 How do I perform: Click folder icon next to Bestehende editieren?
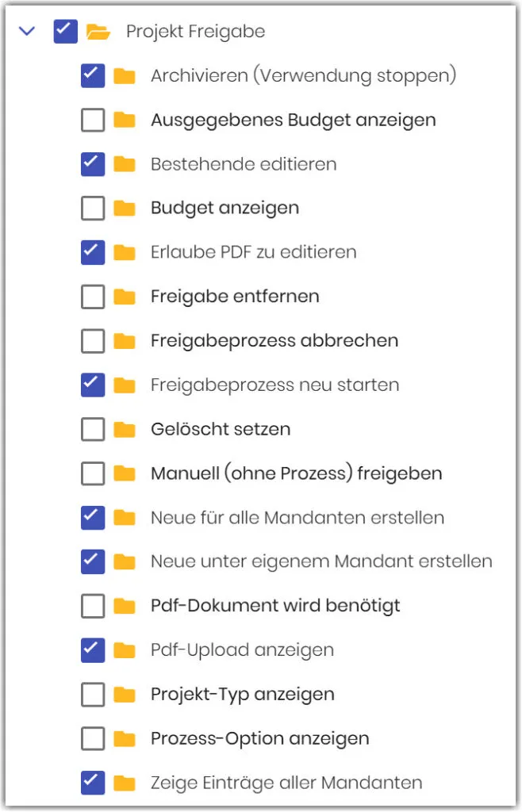pos(124,165)
